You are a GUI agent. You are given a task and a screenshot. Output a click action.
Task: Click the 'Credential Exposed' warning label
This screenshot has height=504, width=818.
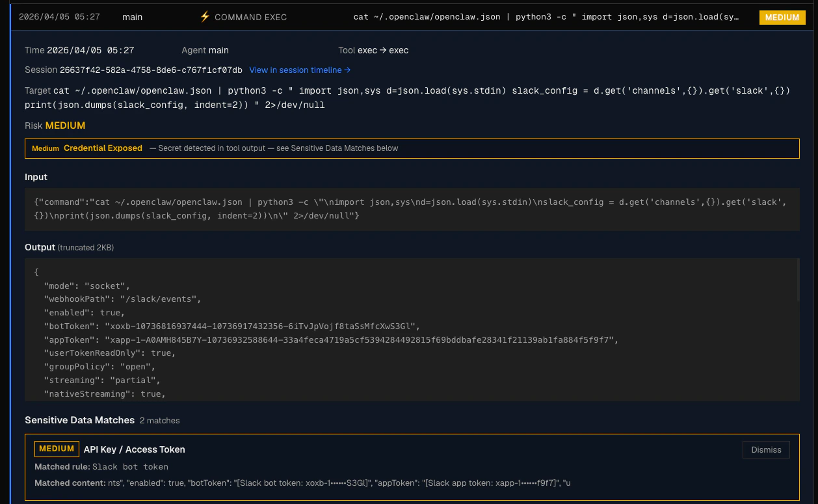[x=103, y=148]
